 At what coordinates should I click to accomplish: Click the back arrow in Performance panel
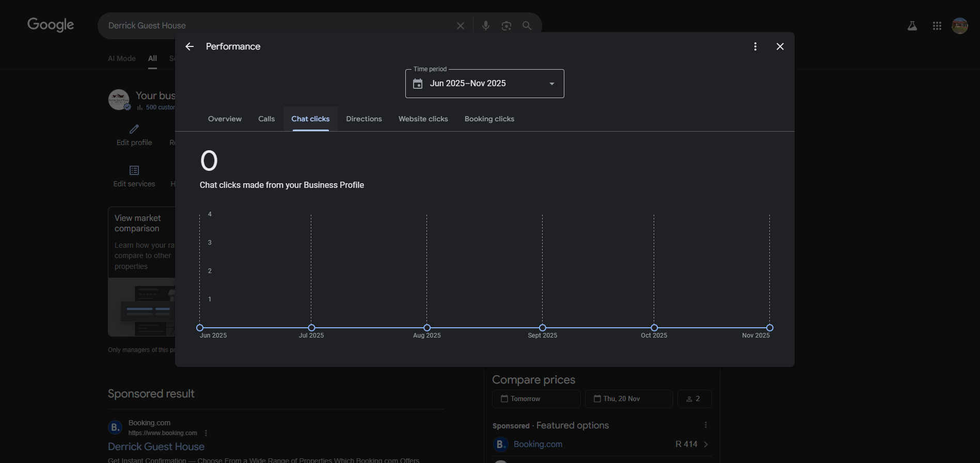[x=189, y=46]
